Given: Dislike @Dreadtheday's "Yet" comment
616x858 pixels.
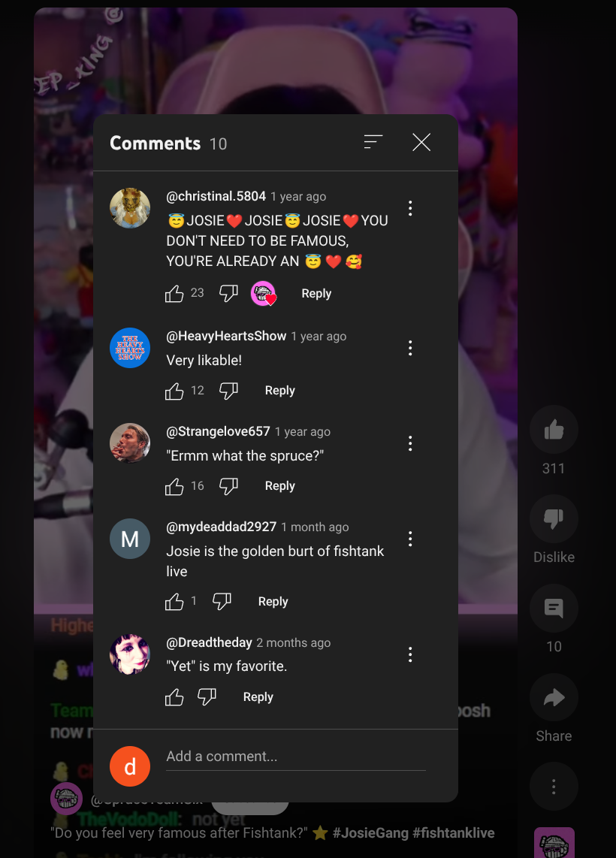Looking at the screenshot, I should click(x=207, y=697).
